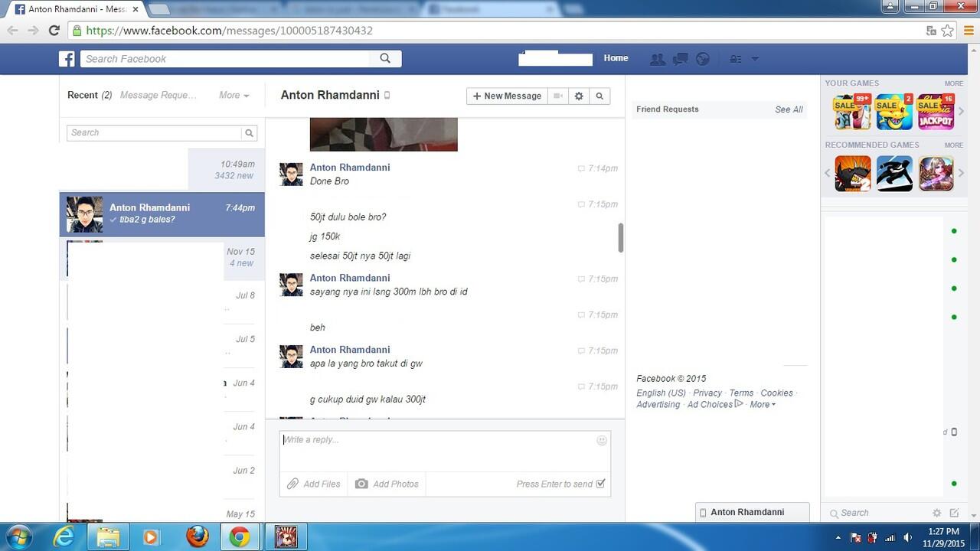Image resolution: width=980 pixels, height=551 pixels.
Task: Reload the page with refresh button
Action: point(54,31)
